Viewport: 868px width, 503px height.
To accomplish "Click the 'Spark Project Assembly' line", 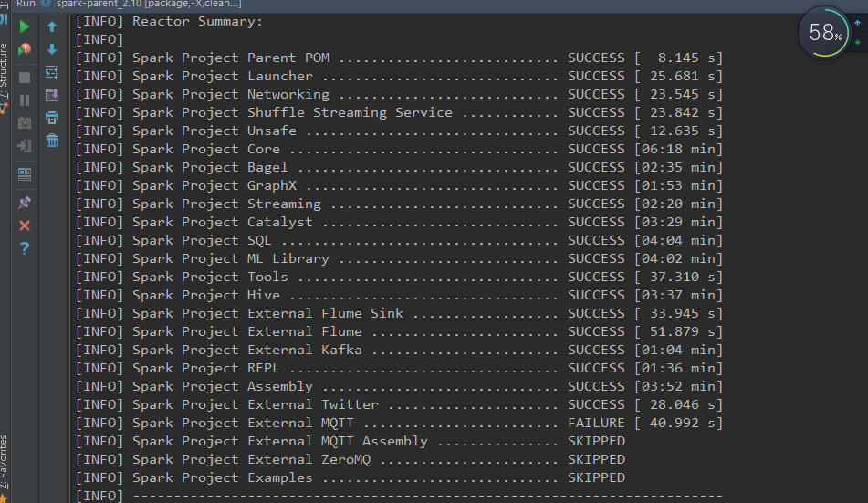I will point(399,387).
